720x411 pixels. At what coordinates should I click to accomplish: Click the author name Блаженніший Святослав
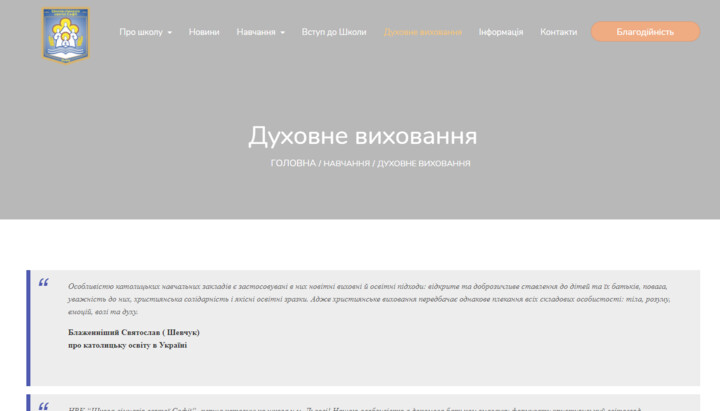pyautogui.click(x=134, y=332)
